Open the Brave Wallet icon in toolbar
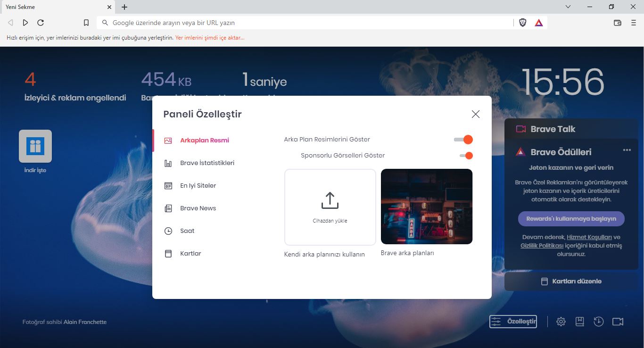The height and width of the screenshot is (348, 644). pyautogui.click(x=618, y=23)
